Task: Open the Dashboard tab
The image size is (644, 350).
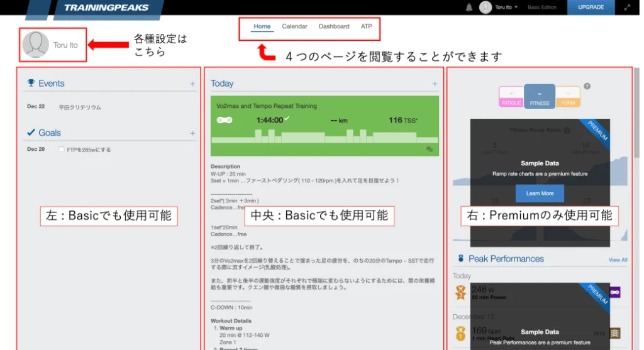Action: click(x=334, y=26)
